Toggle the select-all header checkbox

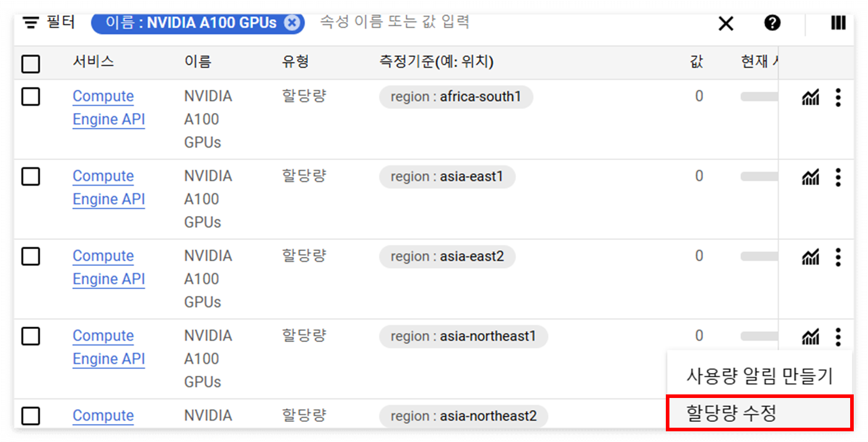pos(31,64)
